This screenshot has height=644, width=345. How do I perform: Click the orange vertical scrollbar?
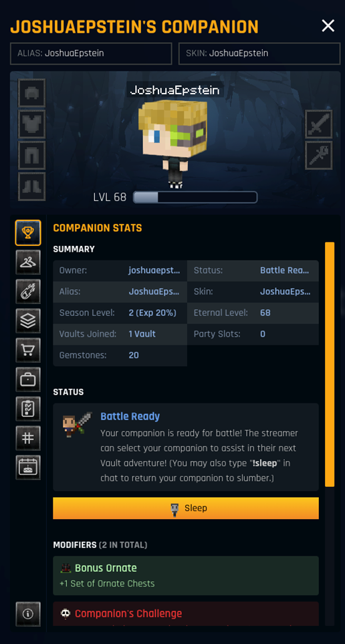(330, 364)
